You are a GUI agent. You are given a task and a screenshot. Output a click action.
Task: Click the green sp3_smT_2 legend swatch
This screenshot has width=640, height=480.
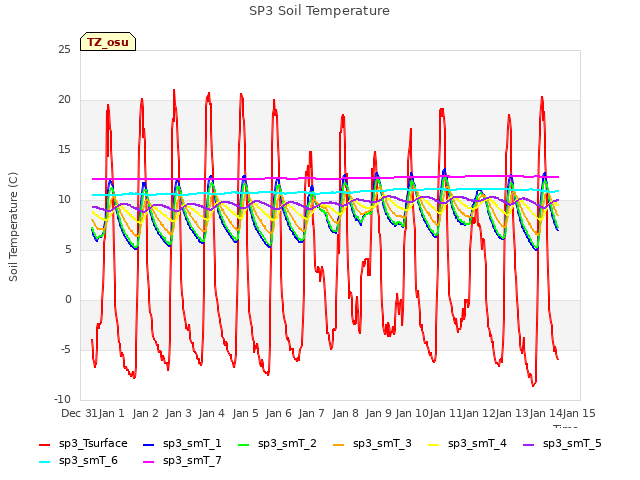click(244, 445)
